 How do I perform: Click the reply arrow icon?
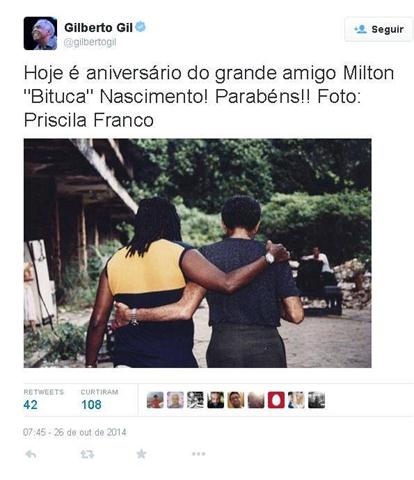point(31,454)
